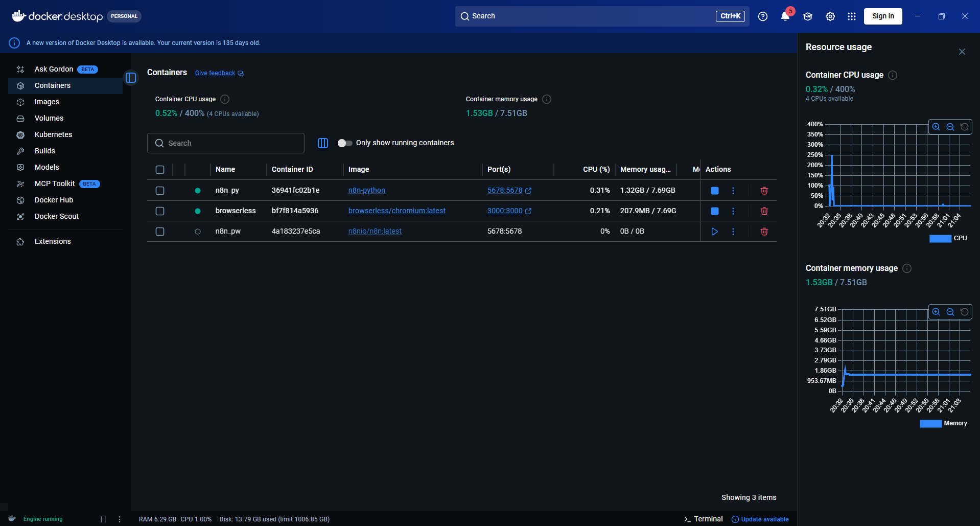Stop the n8n_py container
The height and width of the screenshot is (526, 980).
(715, 191)
